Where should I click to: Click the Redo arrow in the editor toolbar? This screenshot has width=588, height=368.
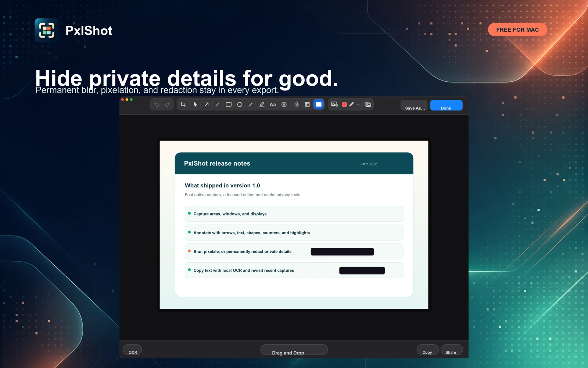pos(168,105)
